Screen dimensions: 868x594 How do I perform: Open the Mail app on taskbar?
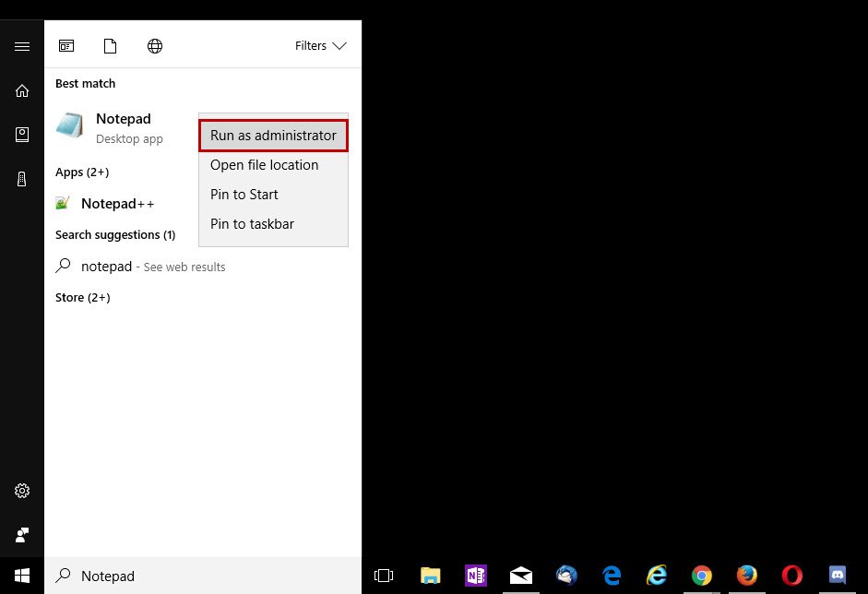[x=521, y=576]
